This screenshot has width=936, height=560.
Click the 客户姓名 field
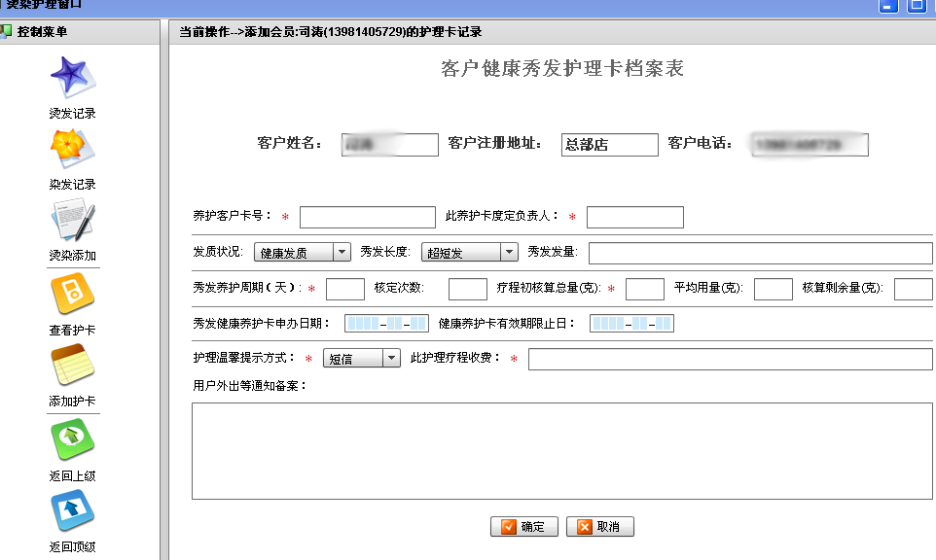pyautogui.click(x=390, y=145)
